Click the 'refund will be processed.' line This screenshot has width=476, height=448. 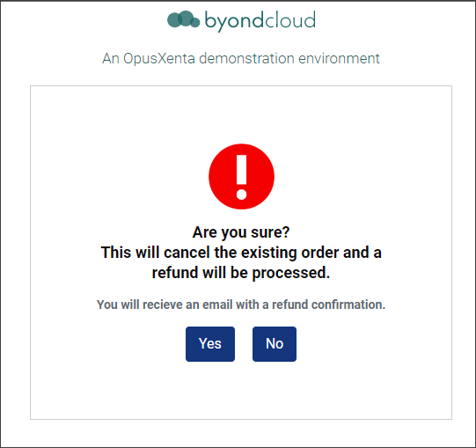pyautogui.click(x=241, y=273)
